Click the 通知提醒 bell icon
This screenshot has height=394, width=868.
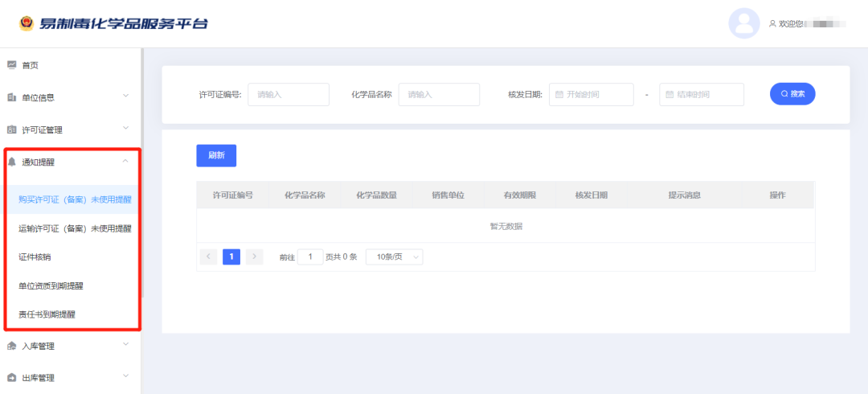(x=12, y=162)
